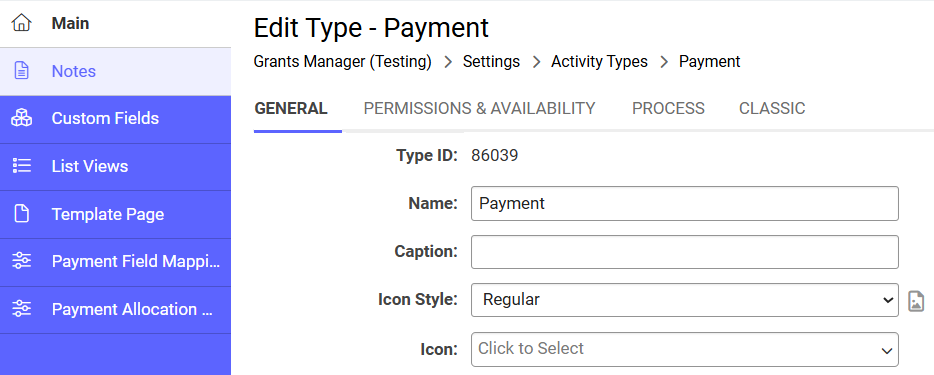Click the Main home icon
The width and height of the screenshot is (934, 375).
[22, 23]
